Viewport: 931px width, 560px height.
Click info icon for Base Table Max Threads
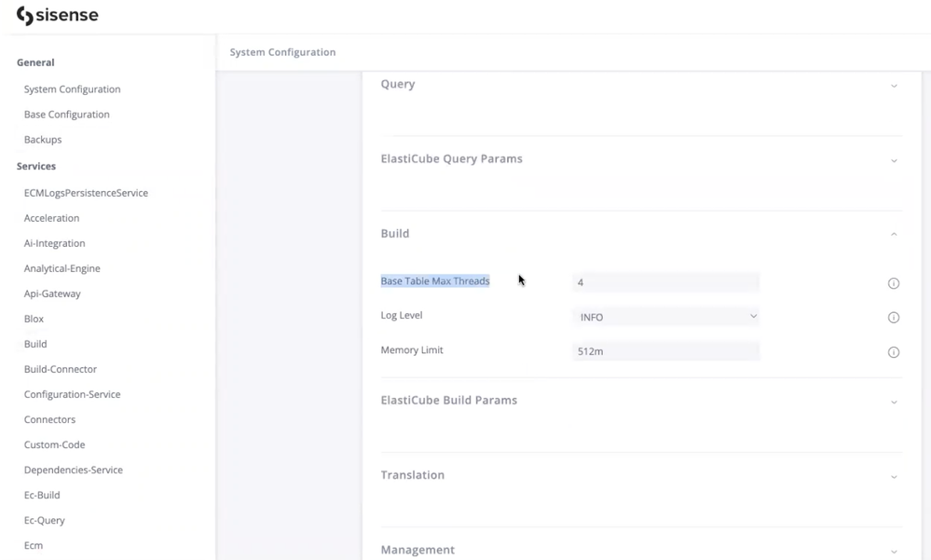893,283
